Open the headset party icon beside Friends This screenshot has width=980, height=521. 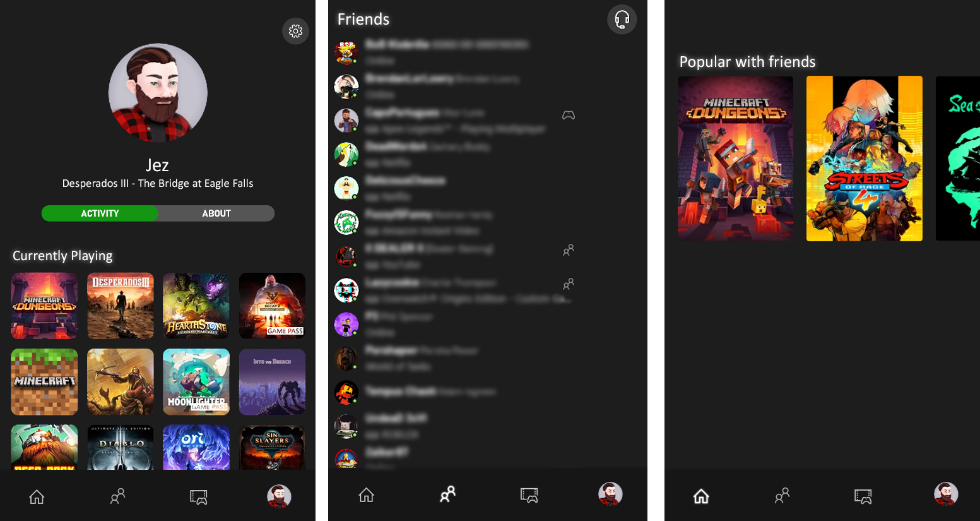click(x=622, y=20)
